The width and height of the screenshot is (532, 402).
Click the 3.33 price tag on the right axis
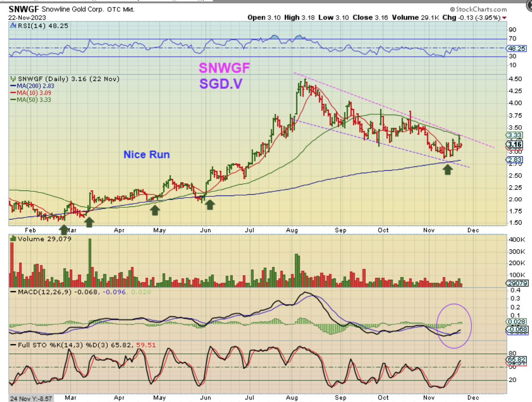tap(514, 136)
